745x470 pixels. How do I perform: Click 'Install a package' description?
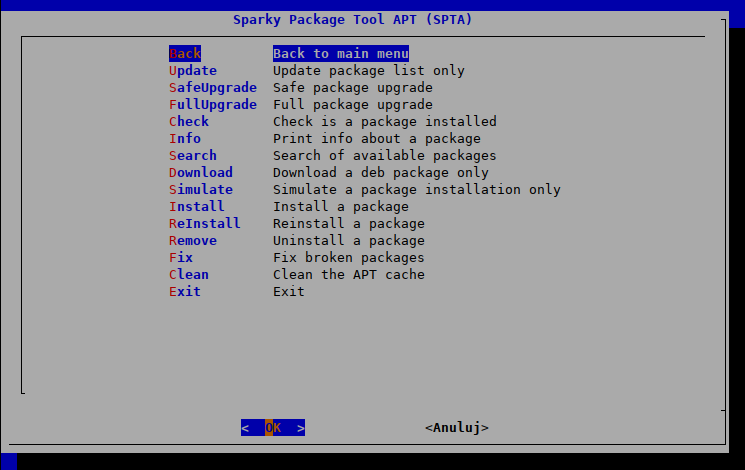341,207
